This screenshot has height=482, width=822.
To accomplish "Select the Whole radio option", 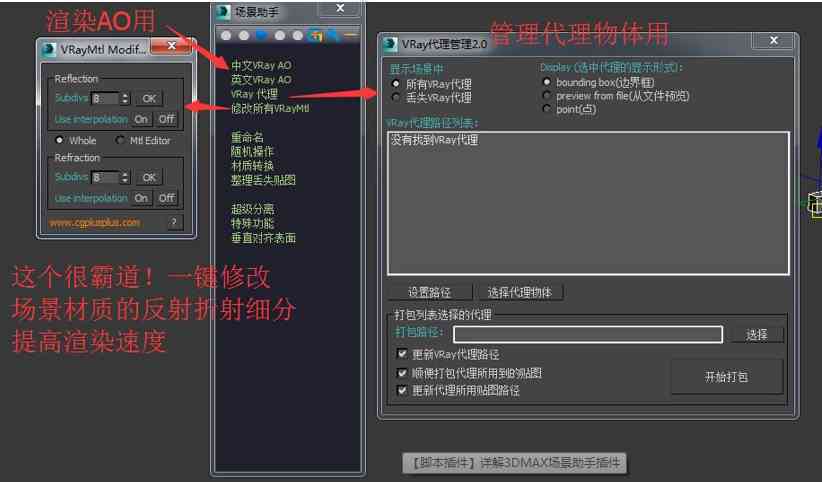I will [x=59, y=140].
